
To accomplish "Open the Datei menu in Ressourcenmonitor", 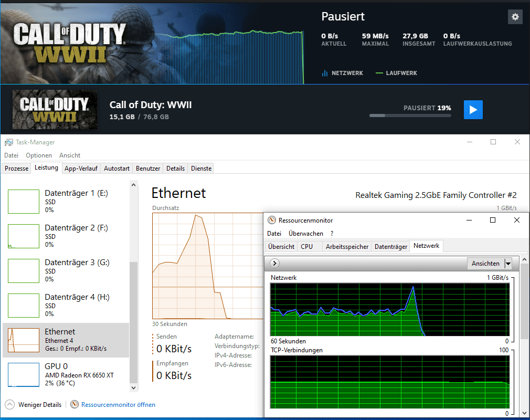I will pos(274,234).
